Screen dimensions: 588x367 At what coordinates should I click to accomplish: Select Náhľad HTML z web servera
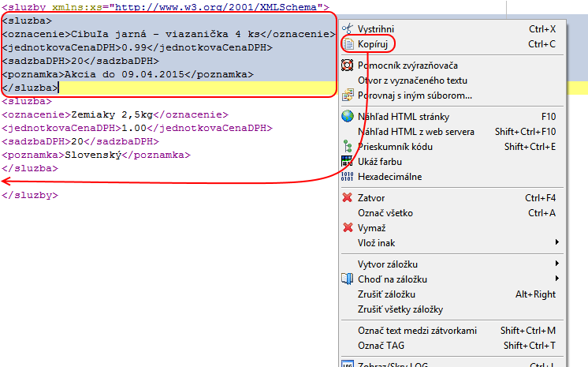(x=416, y=132)
